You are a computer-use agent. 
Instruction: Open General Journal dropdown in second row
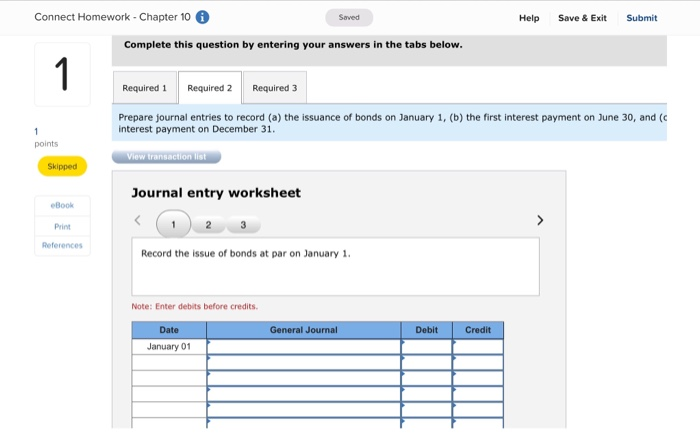pyautogui.click(x=304, y=362)
